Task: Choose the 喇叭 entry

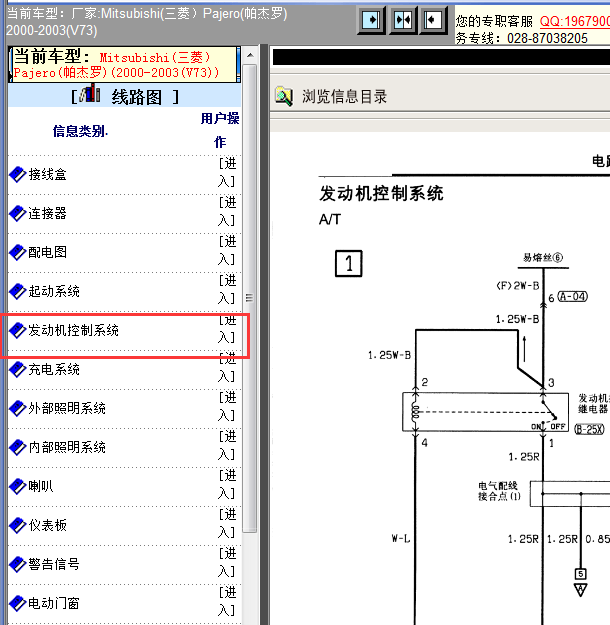Action: click(41, 486)
